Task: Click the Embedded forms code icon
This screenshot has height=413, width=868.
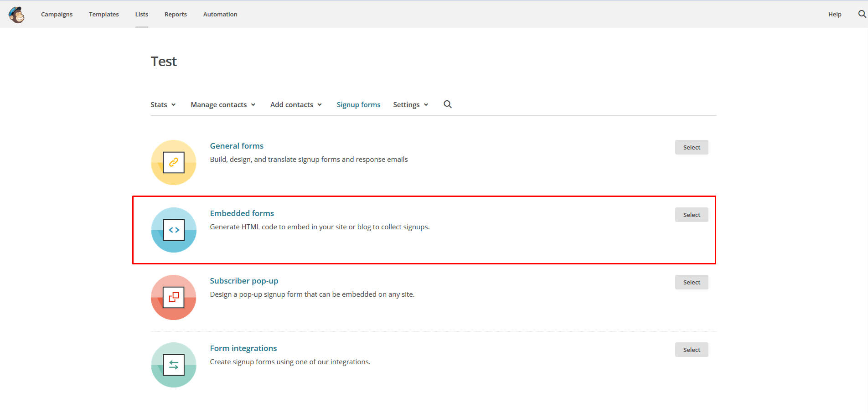Action: pyautogui.click(x=174, y=230)
